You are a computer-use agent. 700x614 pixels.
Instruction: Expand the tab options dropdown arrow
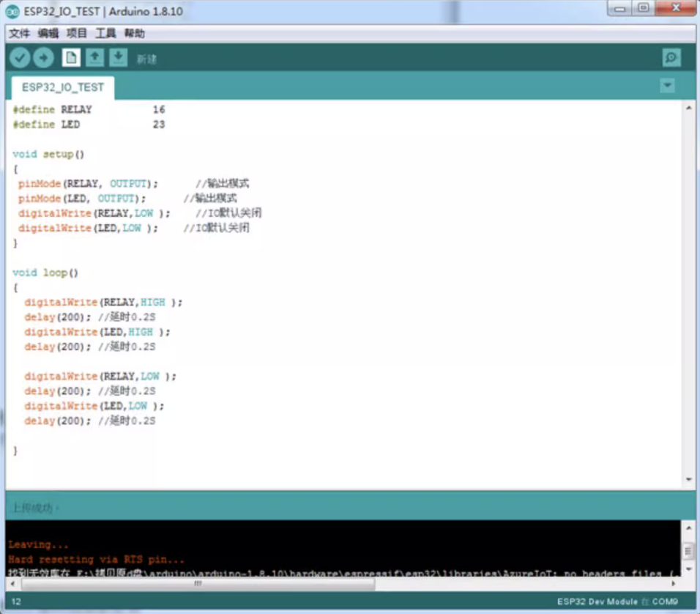(x=667, y=86)
